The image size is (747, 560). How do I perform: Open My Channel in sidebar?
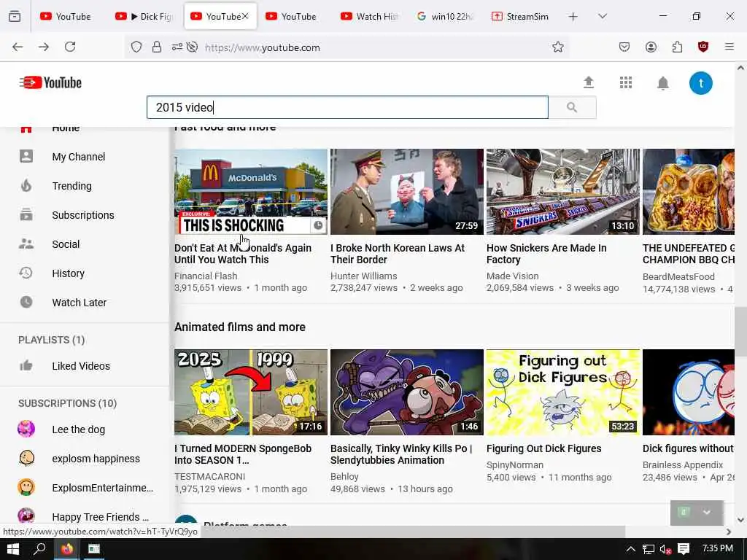79,157
